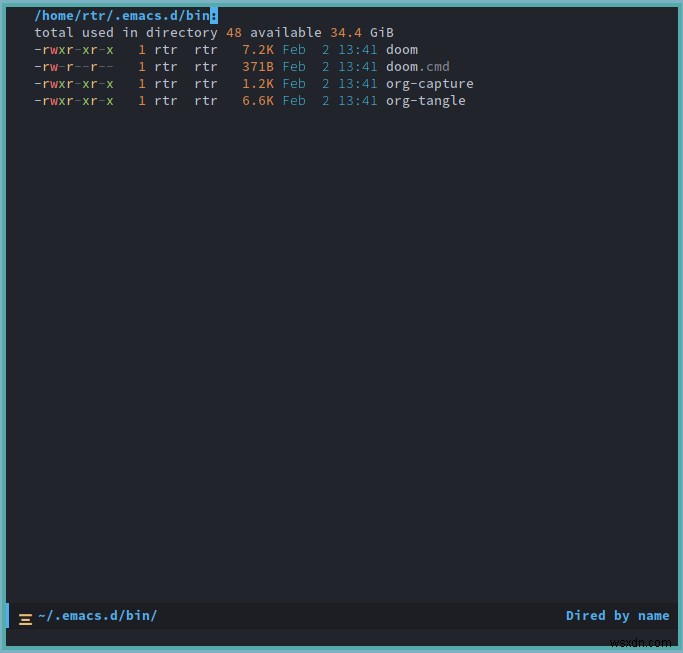
Task: Click the permissions string of the doom row
Action: (x=74, y=50)
